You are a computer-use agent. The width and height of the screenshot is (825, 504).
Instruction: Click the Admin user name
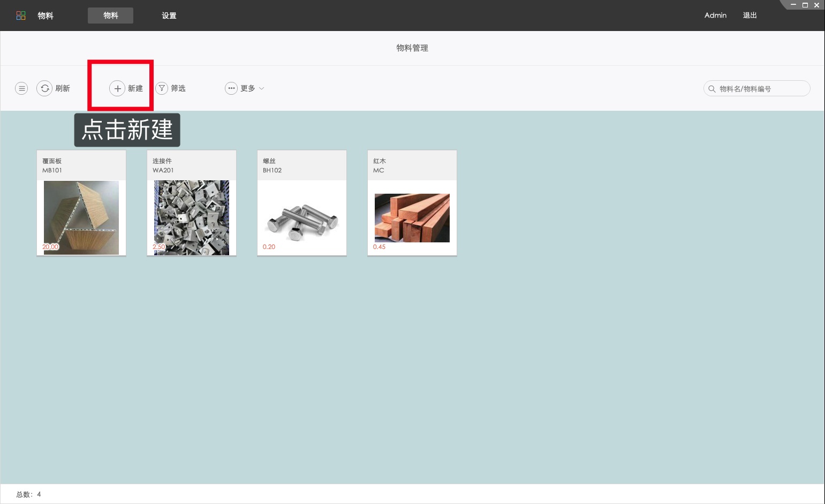coord(715,16)
